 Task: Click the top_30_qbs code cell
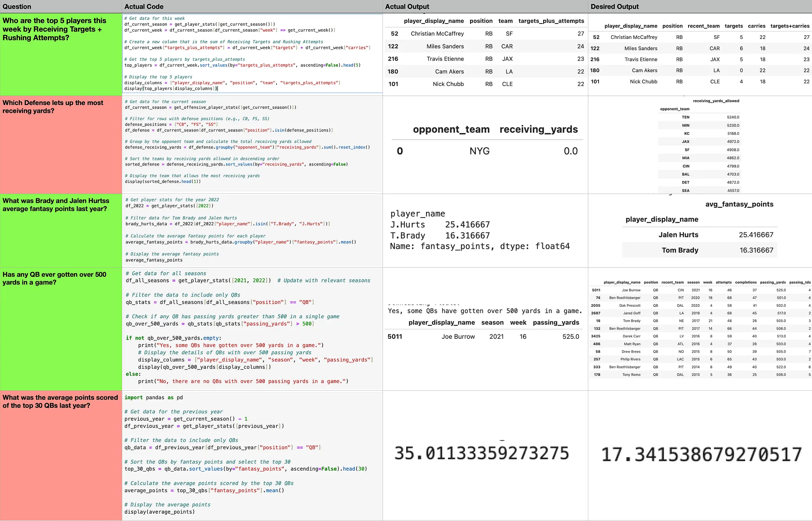(x=252, y=455)
